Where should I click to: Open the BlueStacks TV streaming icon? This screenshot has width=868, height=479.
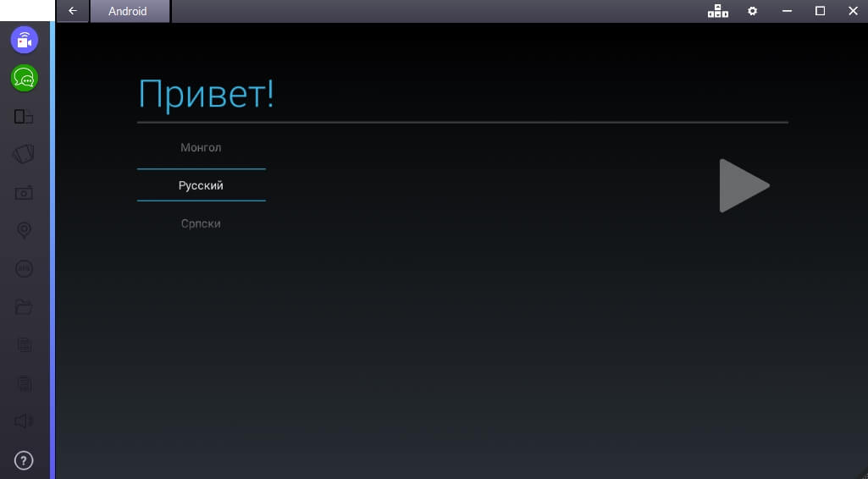tap(25, 40)
